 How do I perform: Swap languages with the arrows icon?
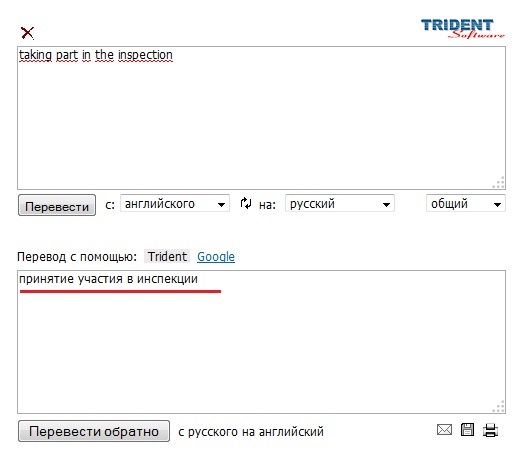[245, 203]
